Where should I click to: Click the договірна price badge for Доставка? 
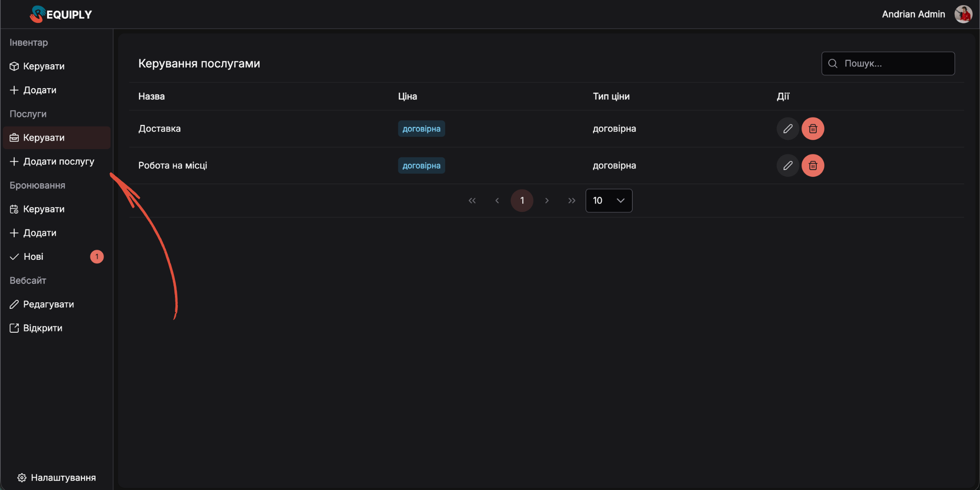(x=421, y=128)
